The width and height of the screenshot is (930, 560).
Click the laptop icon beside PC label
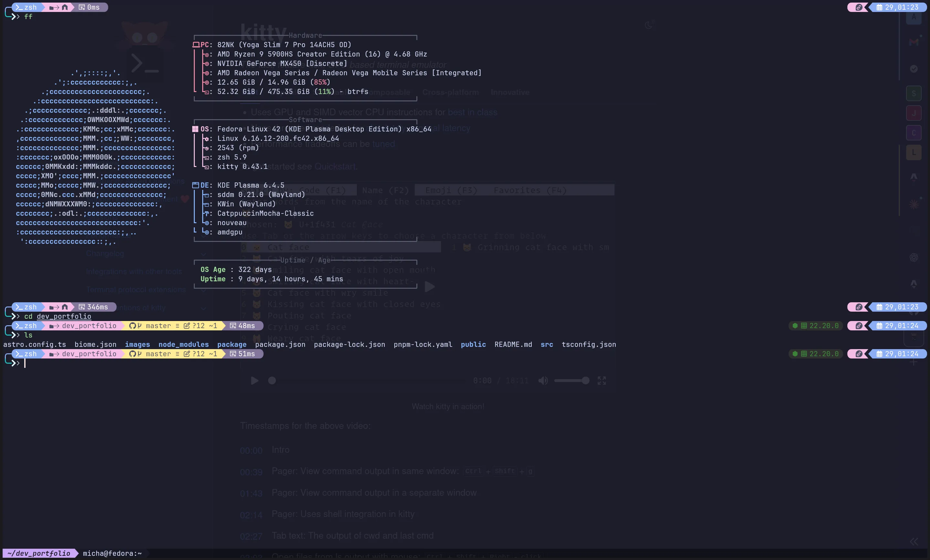coord(195,45)
